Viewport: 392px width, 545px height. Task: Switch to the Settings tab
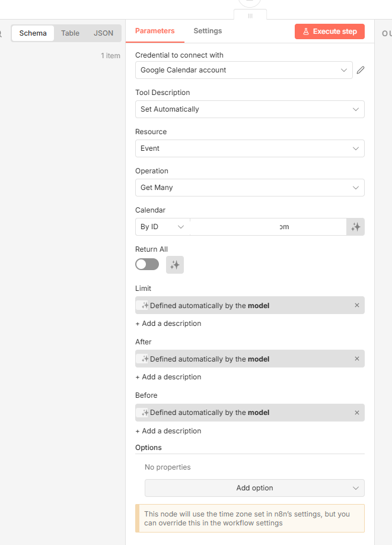tap(208, 31)
